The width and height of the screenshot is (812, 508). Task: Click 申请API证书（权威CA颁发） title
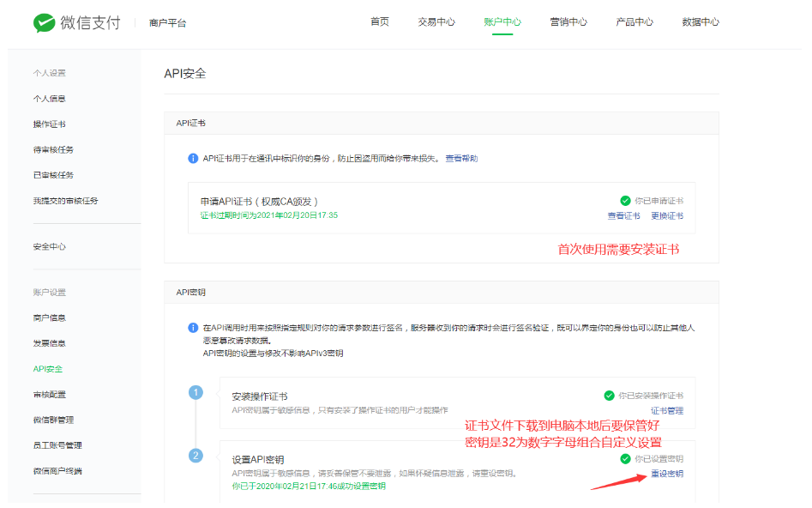259,202
